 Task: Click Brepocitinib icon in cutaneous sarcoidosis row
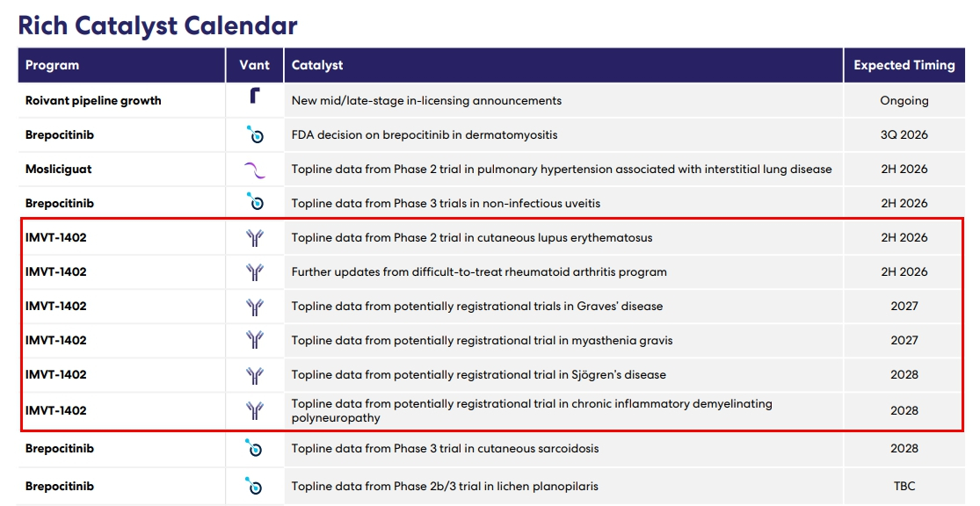254,448
